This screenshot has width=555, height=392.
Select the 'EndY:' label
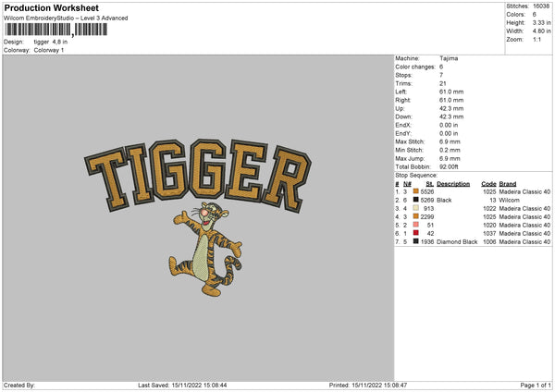point(403,133)
